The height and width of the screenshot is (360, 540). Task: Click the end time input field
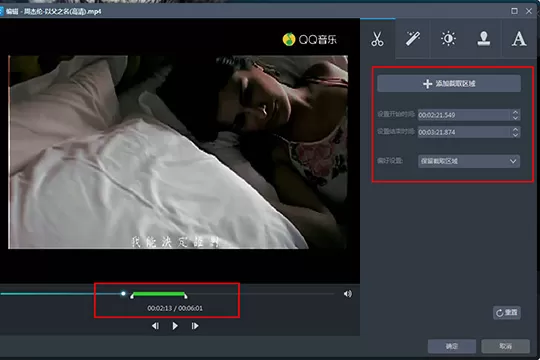point(464,132)
